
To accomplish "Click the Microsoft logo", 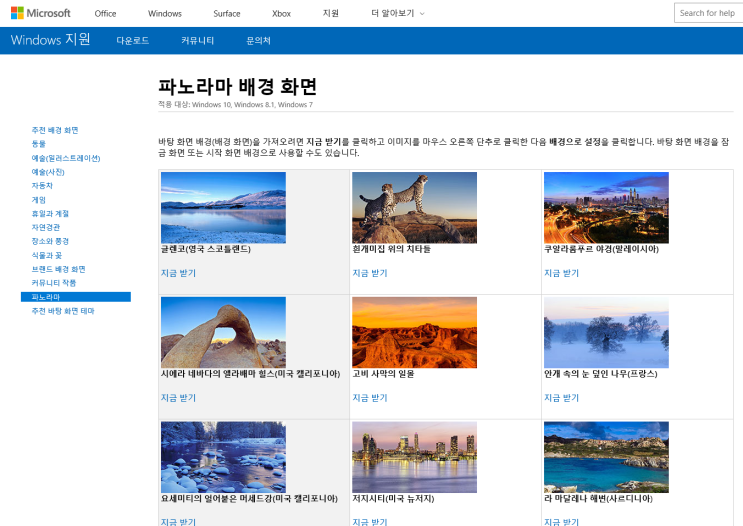I will (x=41, y=13).
